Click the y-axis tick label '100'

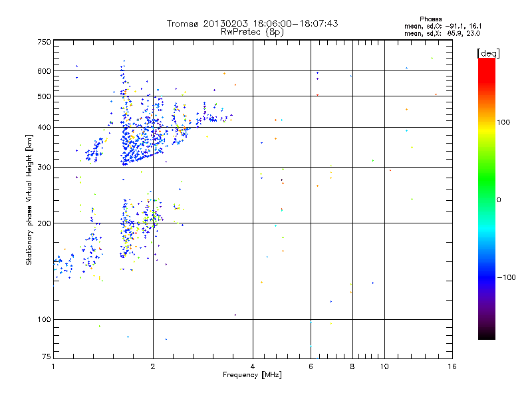pyautogui.click(x=45, y=320)
